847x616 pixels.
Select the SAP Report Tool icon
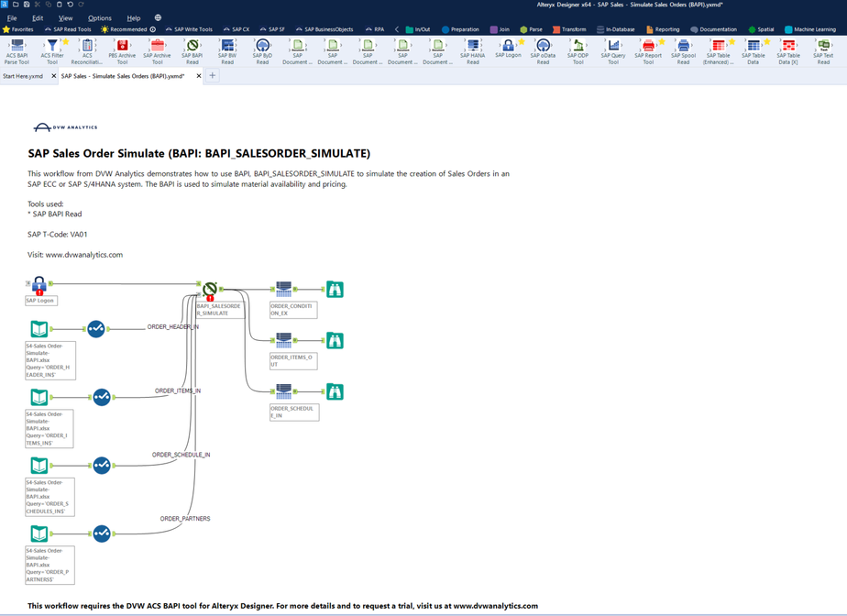648,52
